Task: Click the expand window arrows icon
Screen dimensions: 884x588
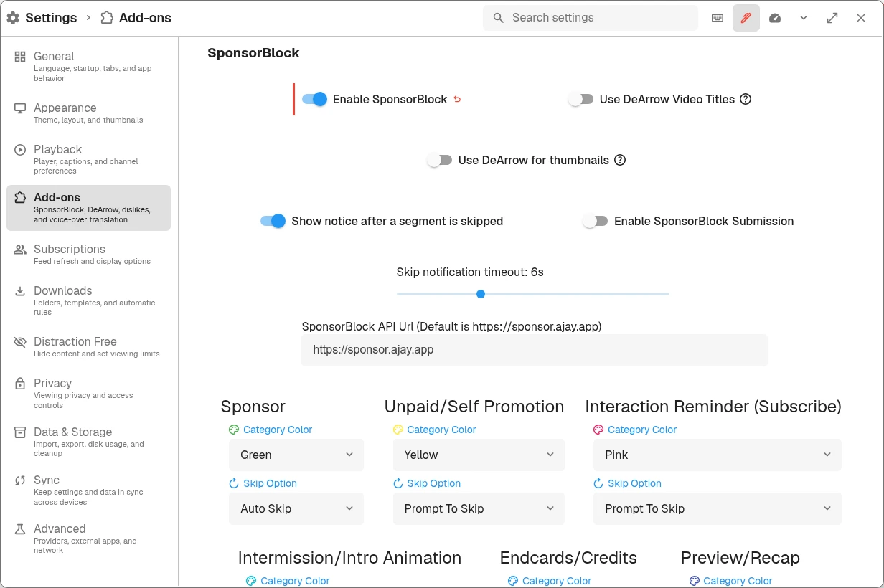Action: (832, 18)
